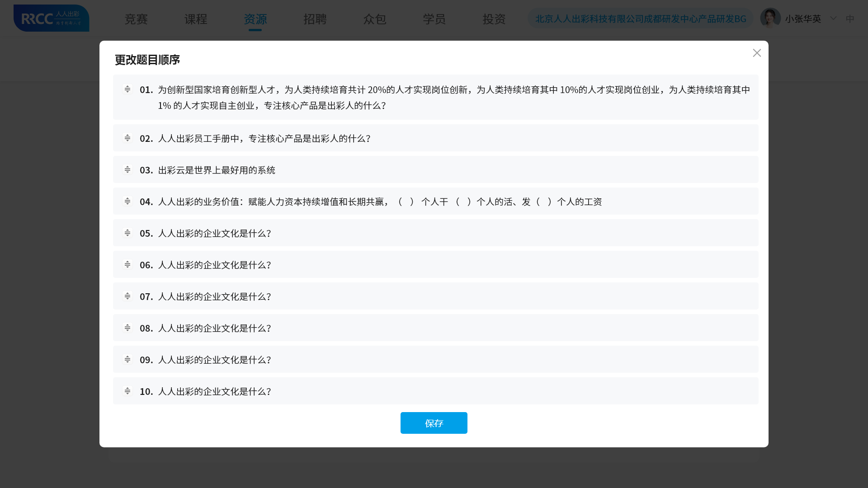Click the drag handle icon for question 06
The width and height of the screenshot is (868, 488).
[127, 264]
